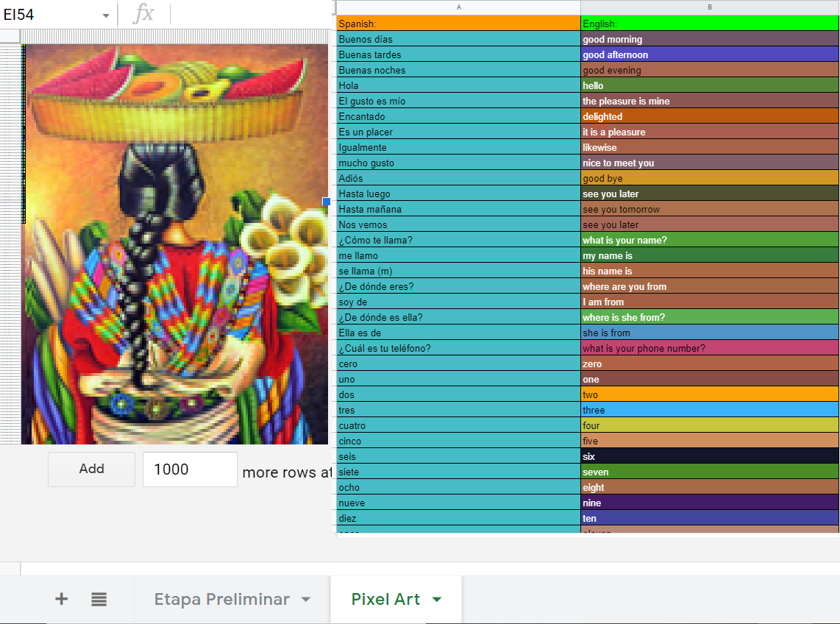This screenshot has height=624, width=840.
Task: Open the Pixel Art tab menu arrow
Action: point(437,600)
